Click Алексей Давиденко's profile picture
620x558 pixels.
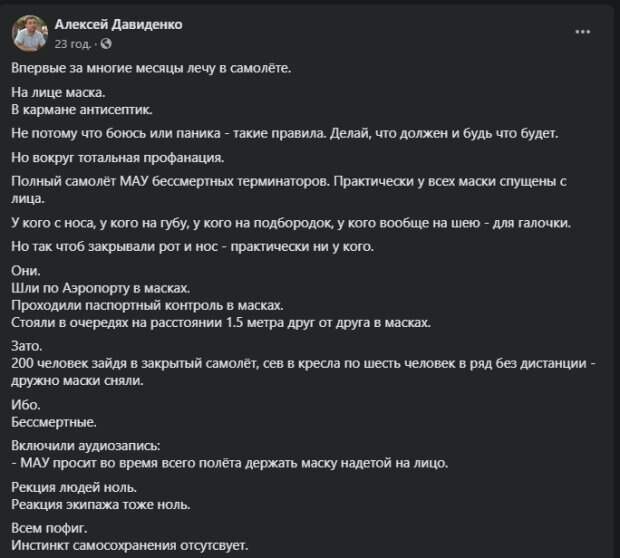click(x=29, y=34)
